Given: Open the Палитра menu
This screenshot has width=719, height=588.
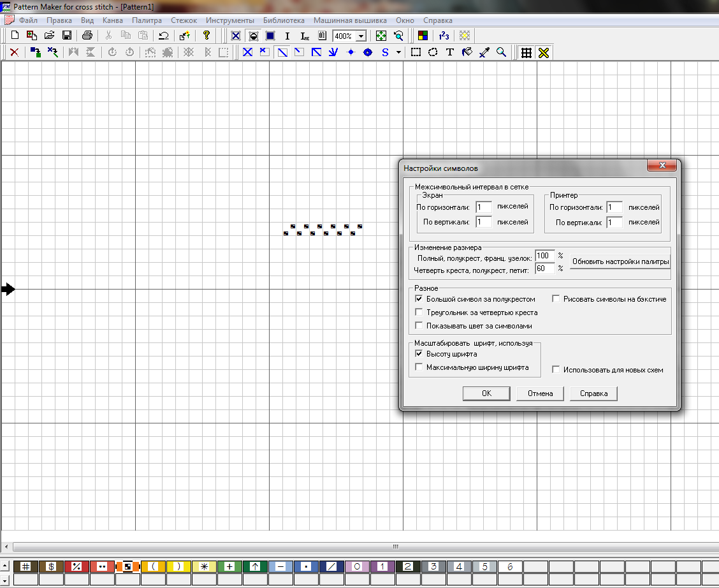Looking at the screenshot, I should point(147,20).
